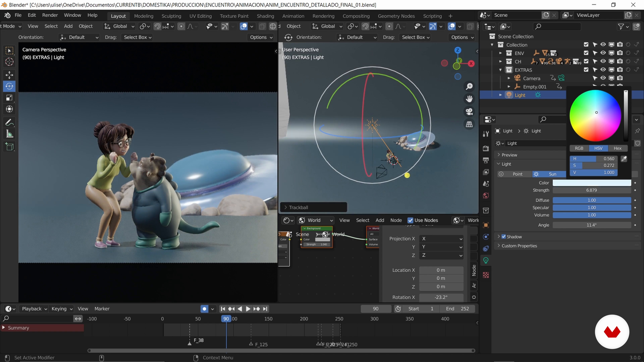Screen dimensions: 644x362
Task: Pick the Measure tool
Action: [x=9, y=134]
